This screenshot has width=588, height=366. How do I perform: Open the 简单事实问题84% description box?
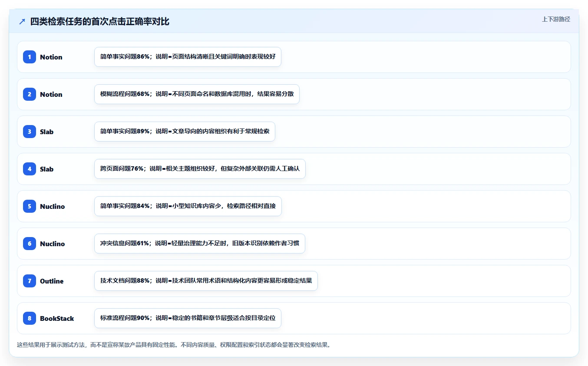tap(188, 206)
